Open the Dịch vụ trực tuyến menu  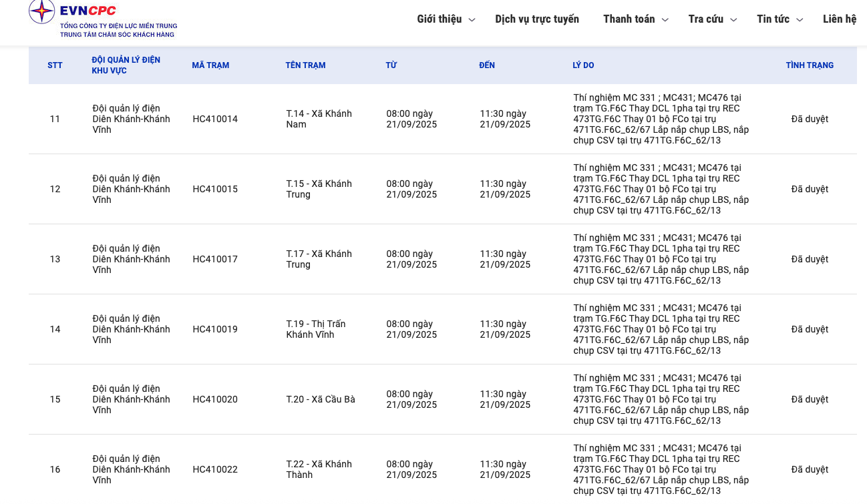click(x=537, y=19)
